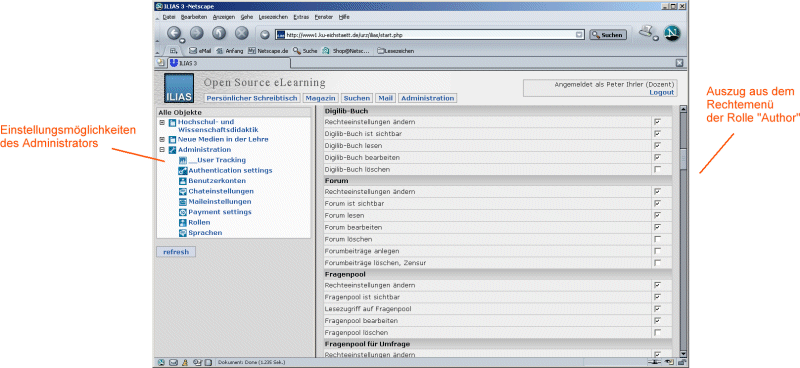Open the URL bar history dropdown
Image resolution: width=800 pixels, height=368 pixels.
579,35
